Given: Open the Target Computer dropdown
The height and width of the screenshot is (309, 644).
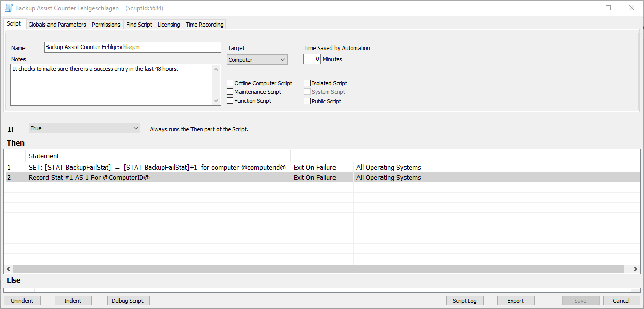Looking at the screenshot, I should pyautogui.click(x=257, y=60).
